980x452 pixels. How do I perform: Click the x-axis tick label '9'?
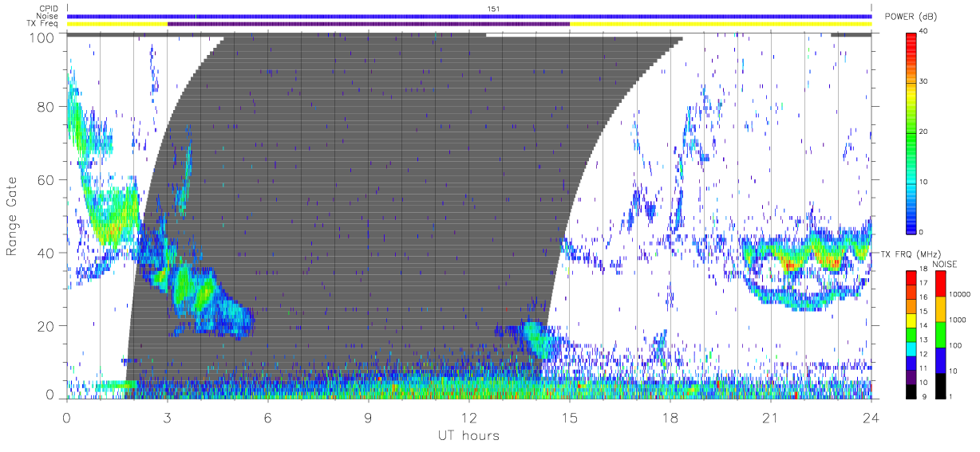368,417
